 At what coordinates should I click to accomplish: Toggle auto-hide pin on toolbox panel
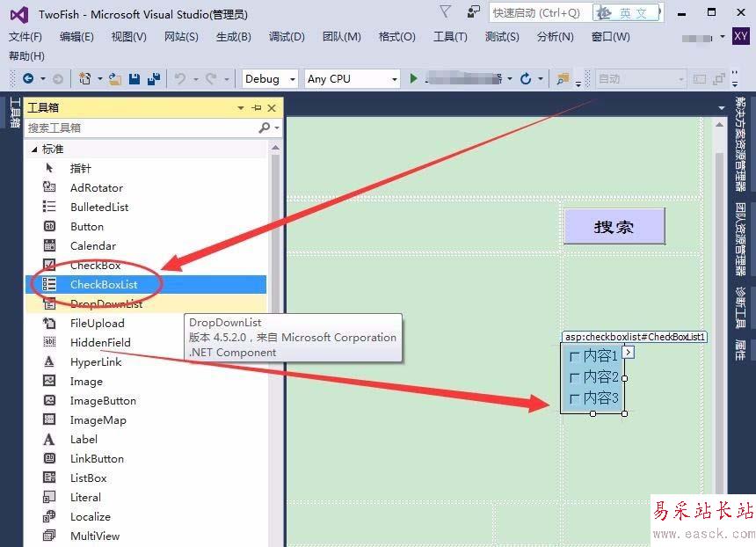click(257, 107)
